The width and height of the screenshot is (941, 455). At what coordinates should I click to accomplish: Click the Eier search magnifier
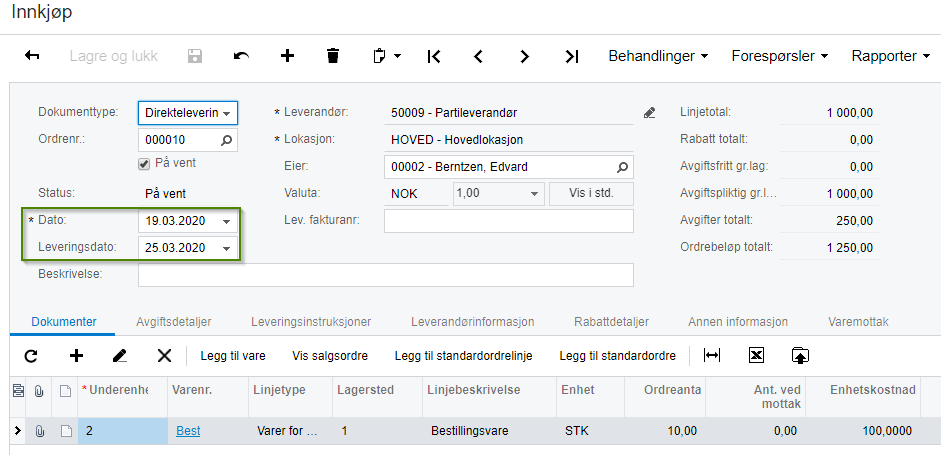point(622,167)
